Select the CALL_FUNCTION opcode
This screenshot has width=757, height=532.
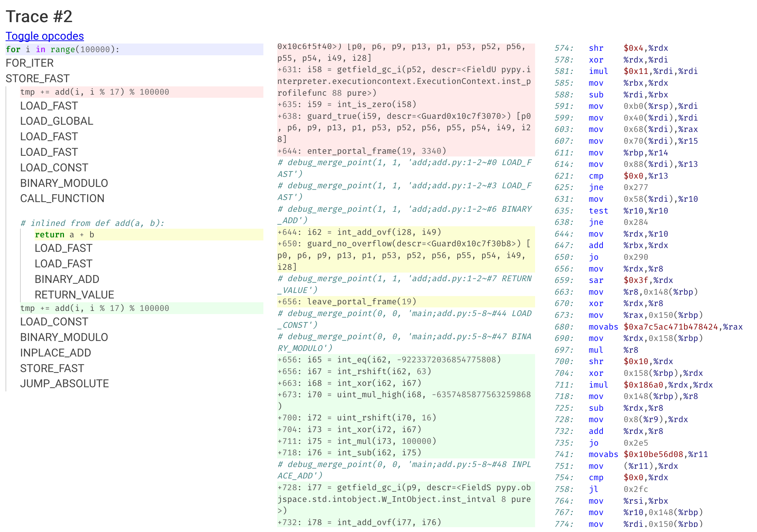62,198
